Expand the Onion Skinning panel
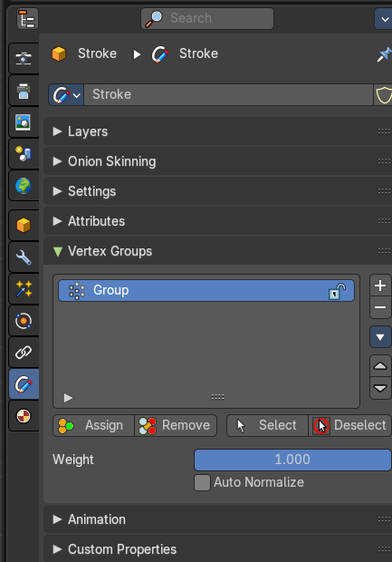The image size is (392, 562). [57, 161]
